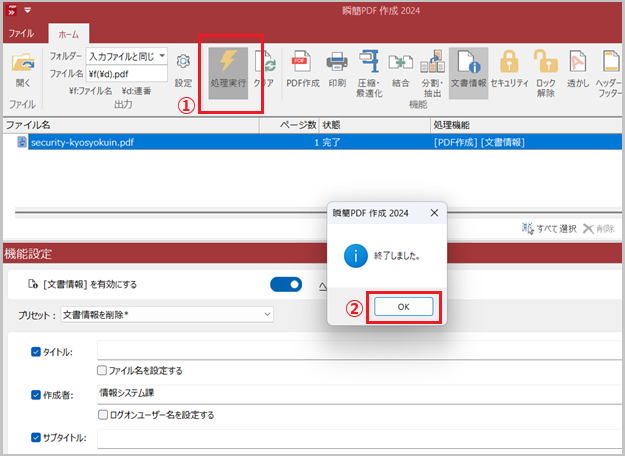Expand the フォルダー dropdown
Image resolution: width=625 pixels, height=456 pixels.
click(x=162, y=56)
